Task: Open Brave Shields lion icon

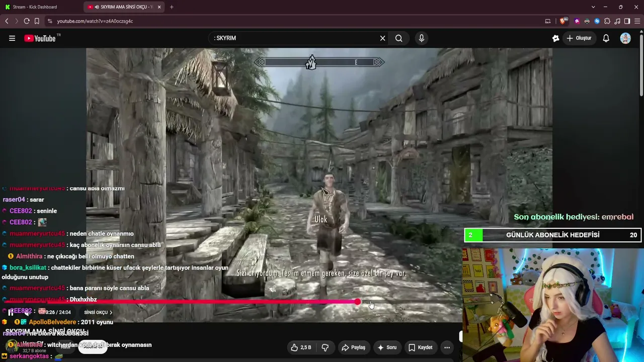Action: click(563, 21)
